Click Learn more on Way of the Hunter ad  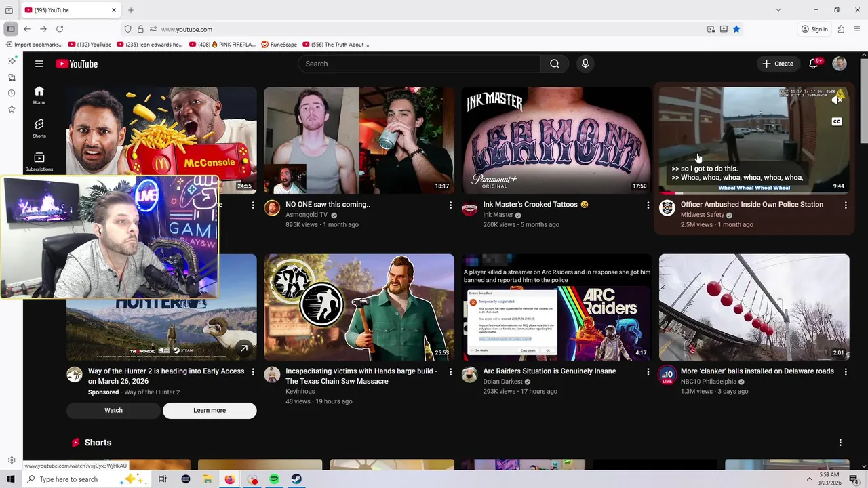210,410
